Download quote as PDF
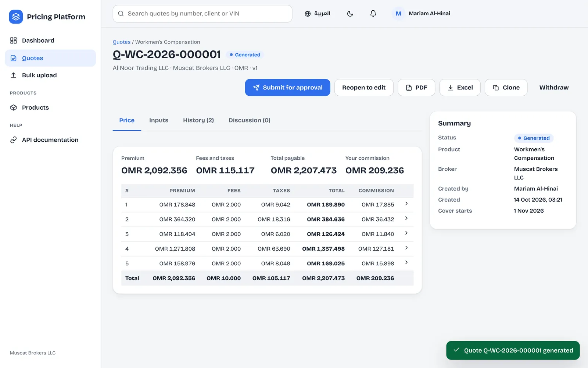Screen dimensions: 588x368 pyautogui.click(x=416, y=88)
